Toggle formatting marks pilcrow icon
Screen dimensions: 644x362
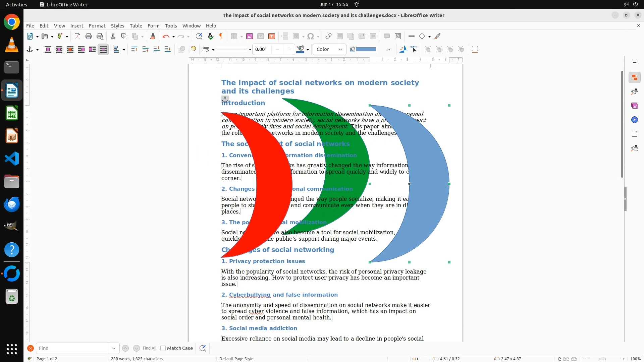point(221,37)
